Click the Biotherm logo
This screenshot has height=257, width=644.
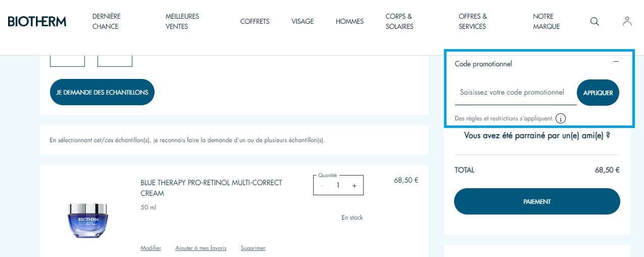pyautogui.click(x=37, y=21)
